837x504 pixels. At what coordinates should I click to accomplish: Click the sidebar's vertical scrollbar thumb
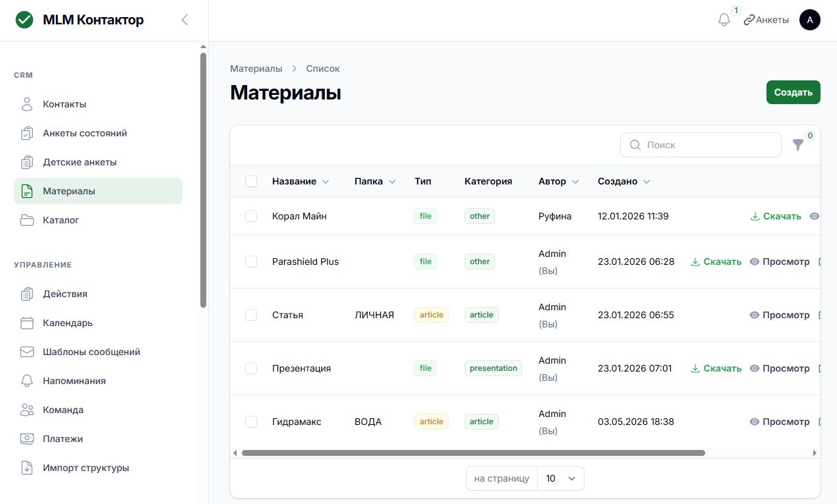click(203, 181)
